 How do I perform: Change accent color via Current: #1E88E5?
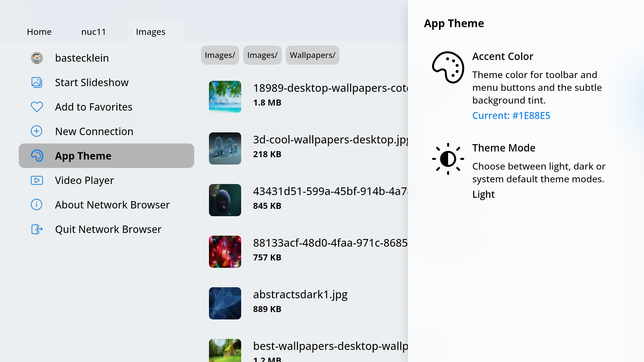point(511,115)
